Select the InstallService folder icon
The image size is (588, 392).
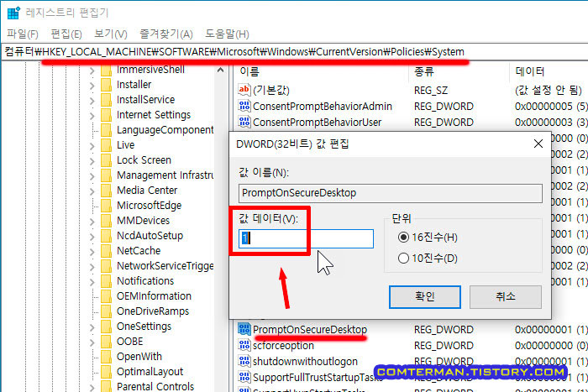pyautogui.click(x=106, y=100)
